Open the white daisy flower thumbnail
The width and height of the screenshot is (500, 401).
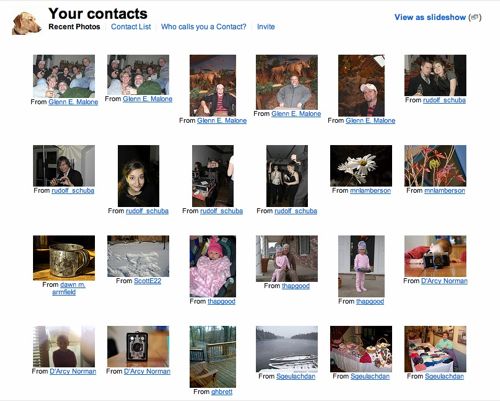[361, 166]
